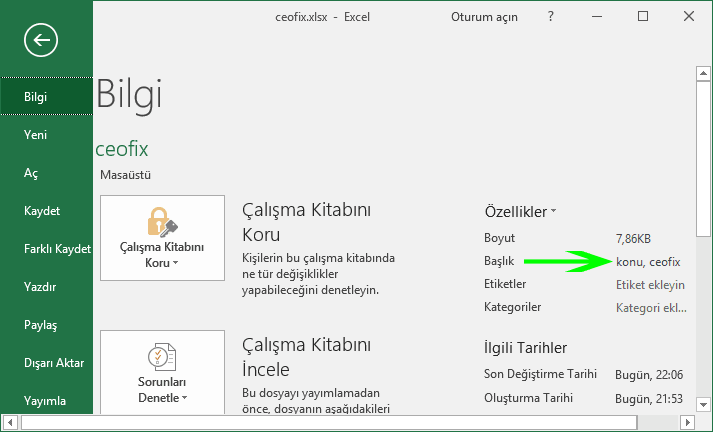Expand the Özellikler properties dropdown
713x432 pixels.
pos(520,211)
